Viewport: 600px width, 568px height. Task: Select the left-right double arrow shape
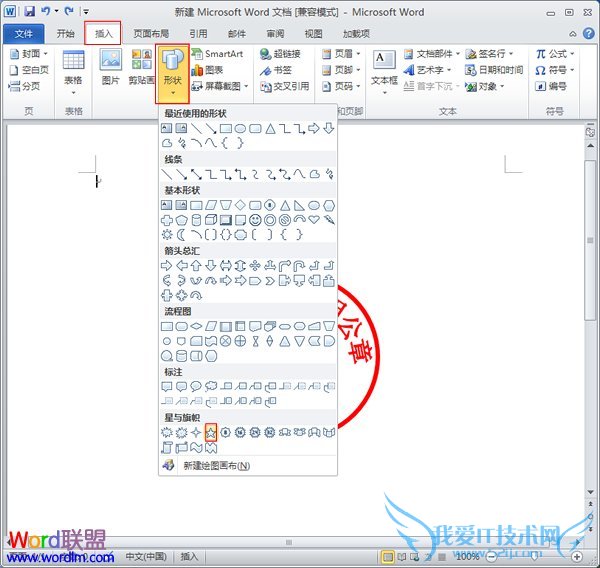pyautogui.click(x=226, y=265)
